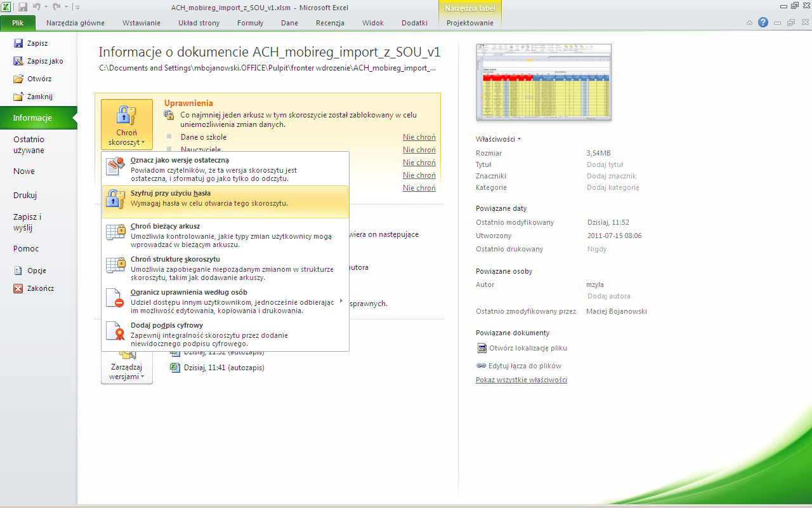Switch to the Formuły tab
The image size is (812, 508).
250,23
